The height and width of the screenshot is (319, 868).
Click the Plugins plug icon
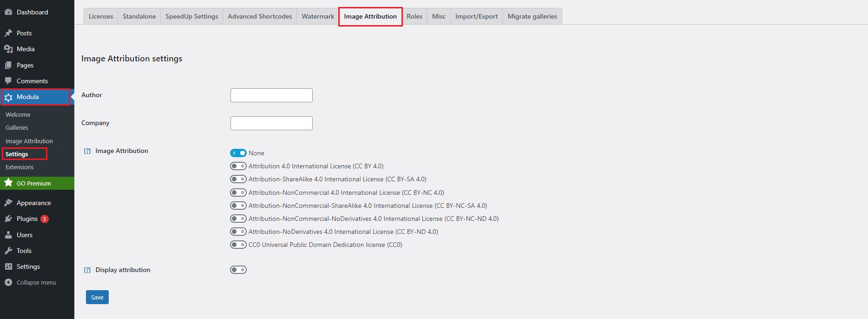pyautogui.click(x=8, y=219)
